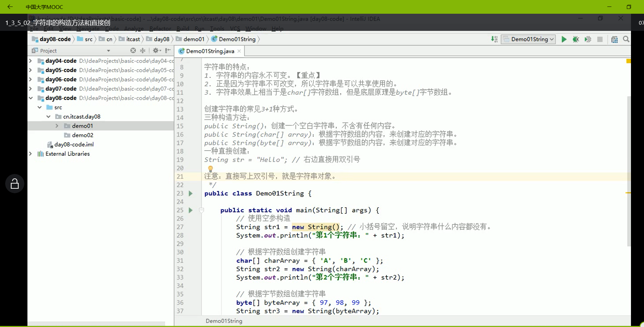Open Project Structure icon in toolbar

point(615,39)
